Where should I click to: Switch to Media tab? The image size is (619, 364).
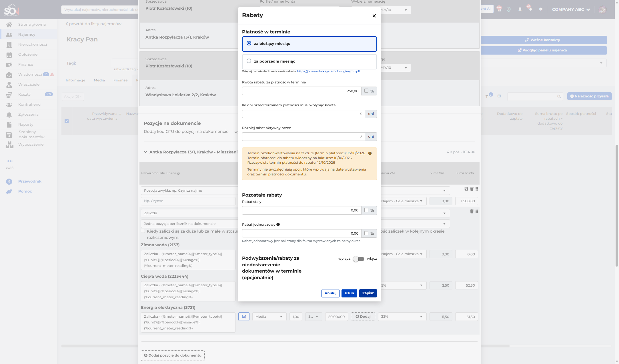pos(99,80)
